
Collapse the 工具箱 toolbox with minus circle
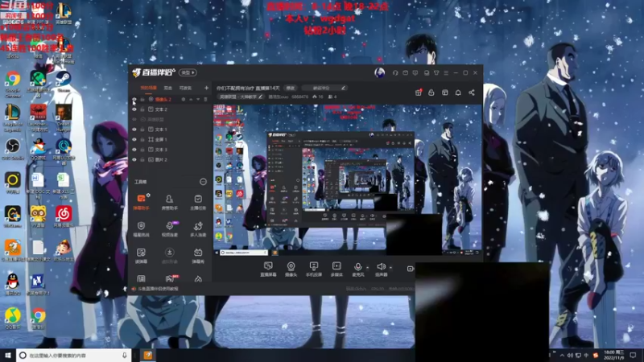[203, 182]
